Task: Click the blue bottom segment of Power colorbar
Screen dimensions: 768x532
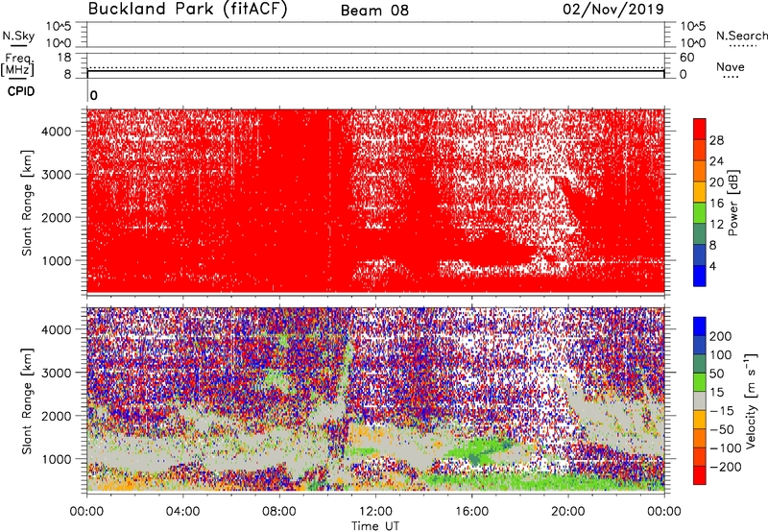Action: coord(700,276)
